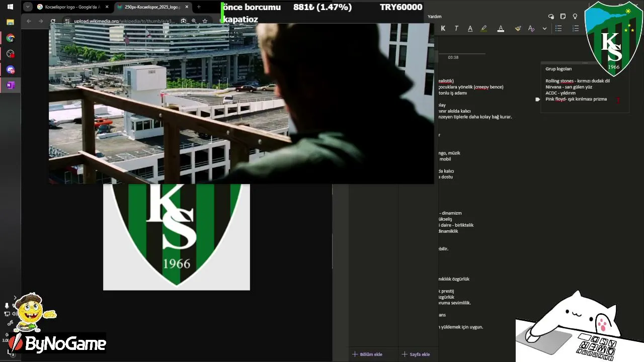Apply the font color in OneNote
The height and width of the screenshot is (362, 644).
(x=501, y=29)
